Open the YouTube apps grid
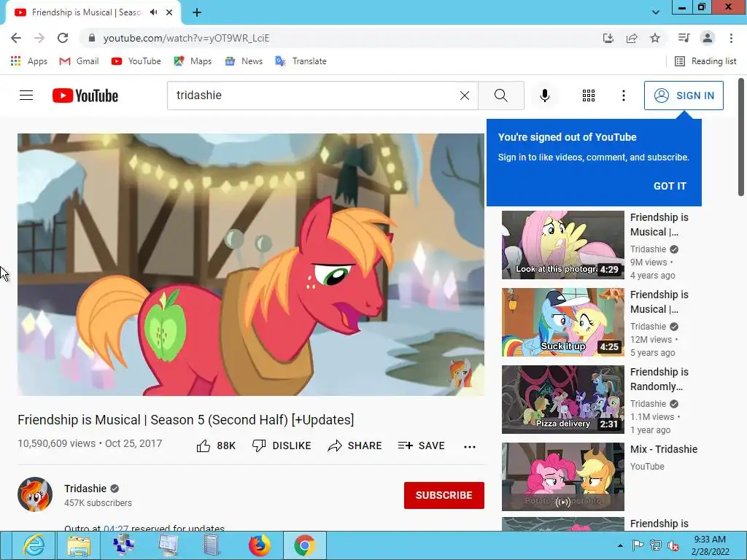The height and width of the screenshot is (560, 747). 589,96
